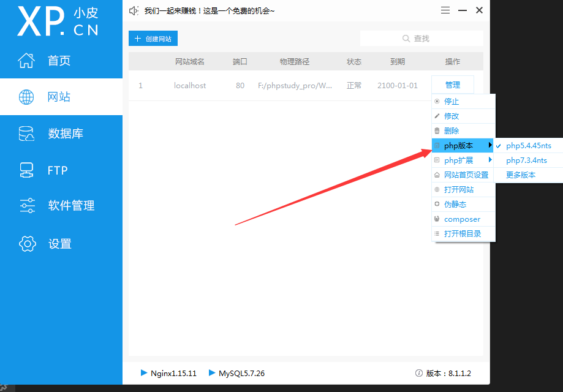Viewport: 563px width, 392px height.
Task: Choose 更多版本 in the submenu
Action: pos(529,175)
